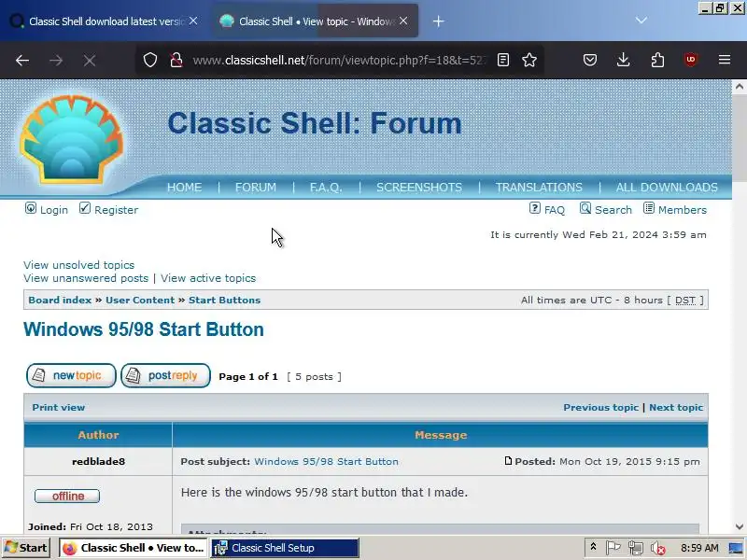Switch to Classic Shell Setup taskbar button
The height and width of the screenshot is (560, 747).
pos(285,548)
